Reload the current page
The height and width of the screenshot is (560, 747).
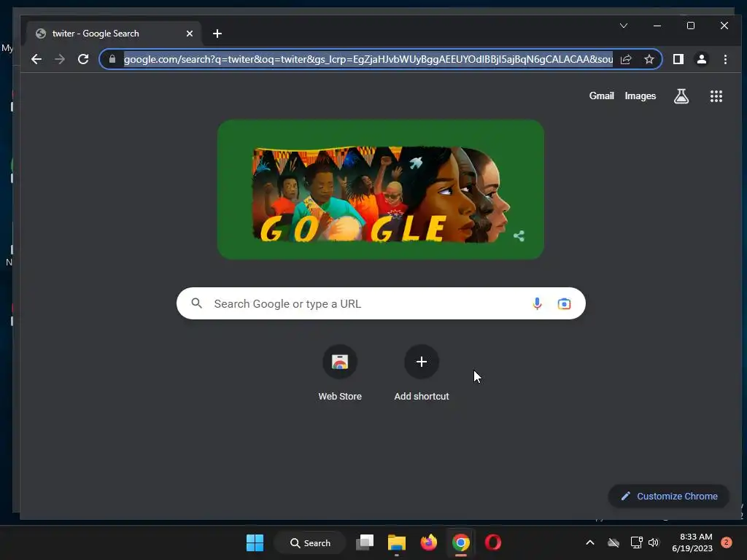coord(83,59)
